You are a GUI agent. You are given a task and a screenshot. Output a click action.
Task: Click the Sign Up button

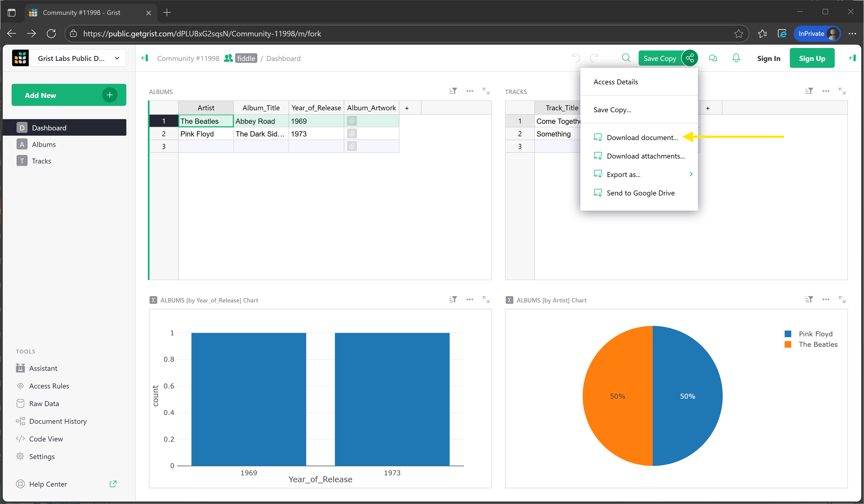[812, 58]
